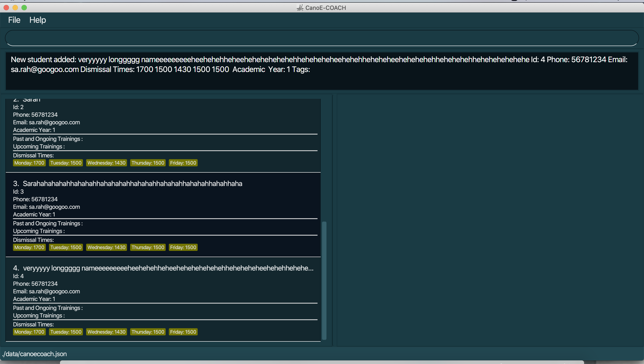Image resolution: width=644 pixels, height=364 pixels.
Task: Click student 3's Tuesday: 1500 tag
Action: coord(66,247)
